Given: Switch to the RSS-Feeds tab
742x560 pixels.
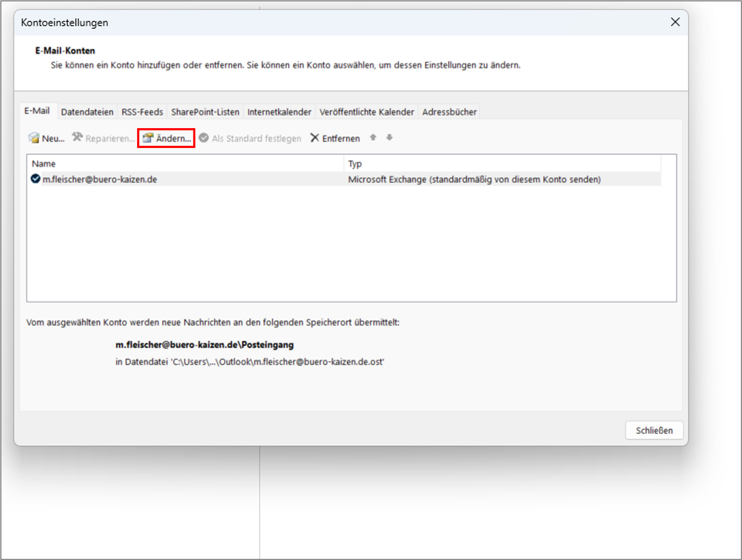Looking at the screenshot, I should point(142,112).
